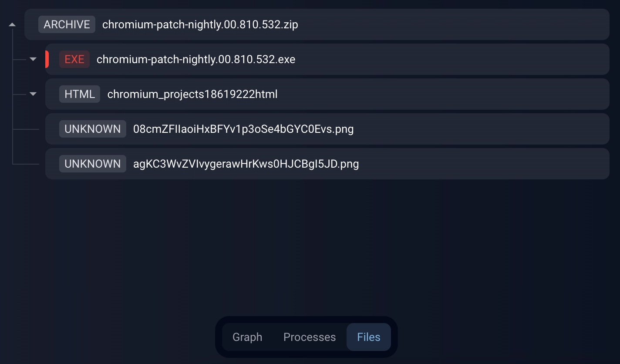The width and height of the screenshot is (620, 364).
Task: Click the UNKNOWN badge on the first png file
Action: tap(92, 129)
